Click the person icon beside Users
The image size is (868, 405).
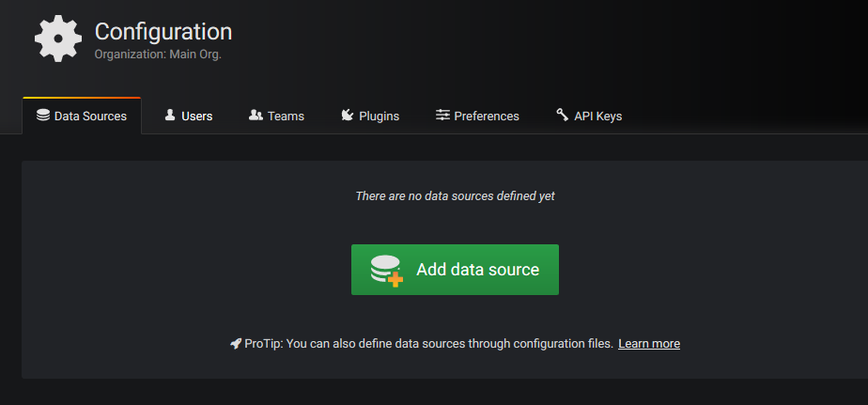[170, 116]
